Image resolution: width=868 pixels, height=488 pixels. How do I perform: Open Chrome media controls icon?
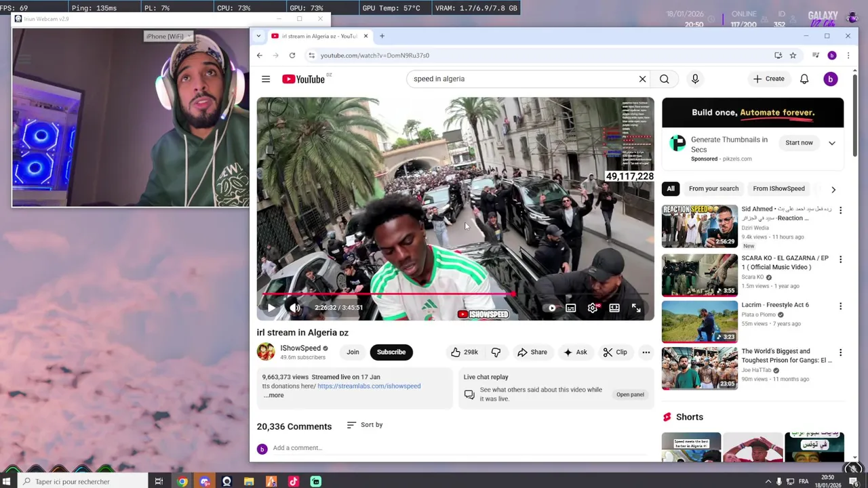pos(816,56)
